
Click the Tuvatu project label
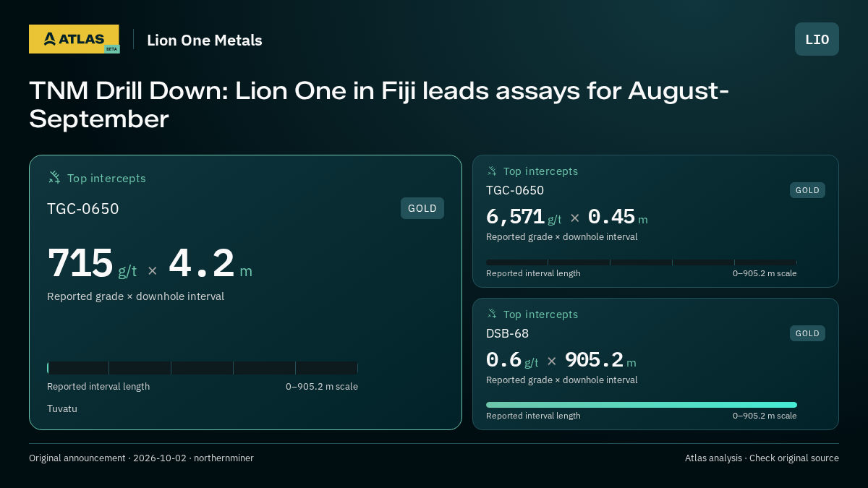pos(62,408)
